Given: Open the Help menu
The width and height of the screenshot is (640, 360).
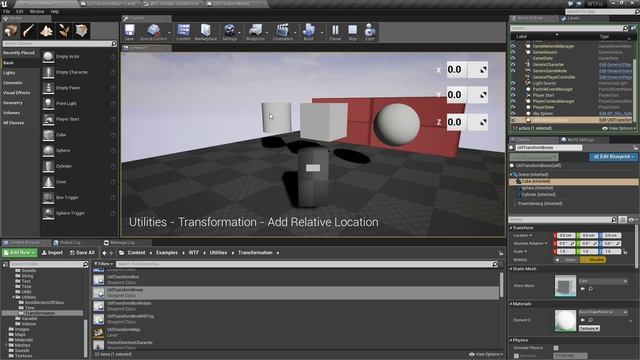Looking at the screenshot, I should [x=55, y=11].
